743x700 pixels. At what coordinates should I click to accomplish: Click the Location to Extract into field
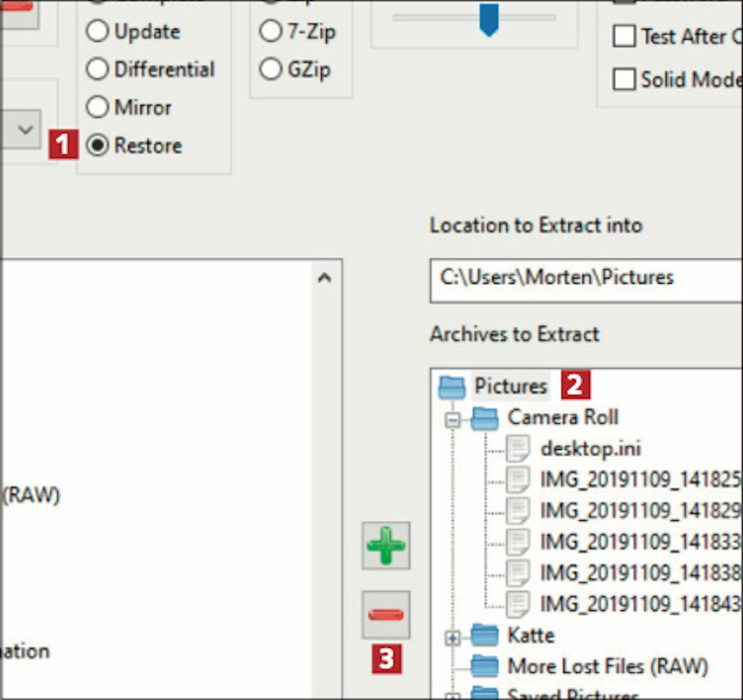(x=584, y=279)
